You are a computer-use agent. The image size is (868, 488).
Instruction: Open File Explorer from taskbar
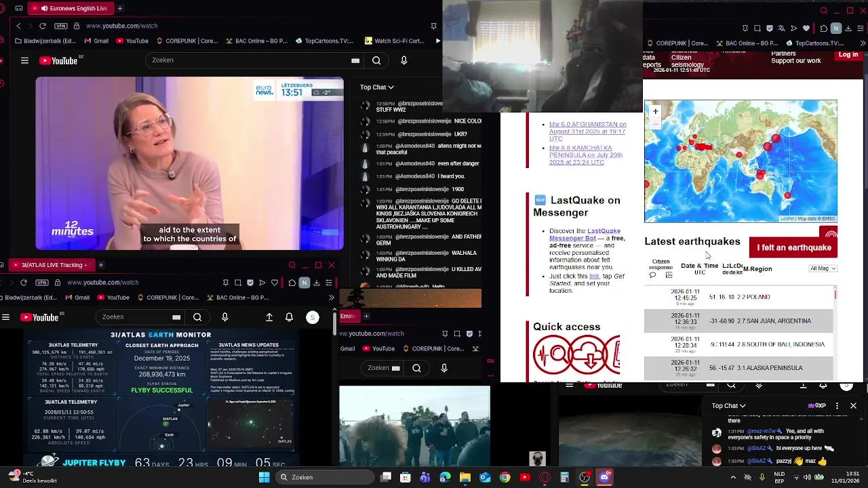465,477
